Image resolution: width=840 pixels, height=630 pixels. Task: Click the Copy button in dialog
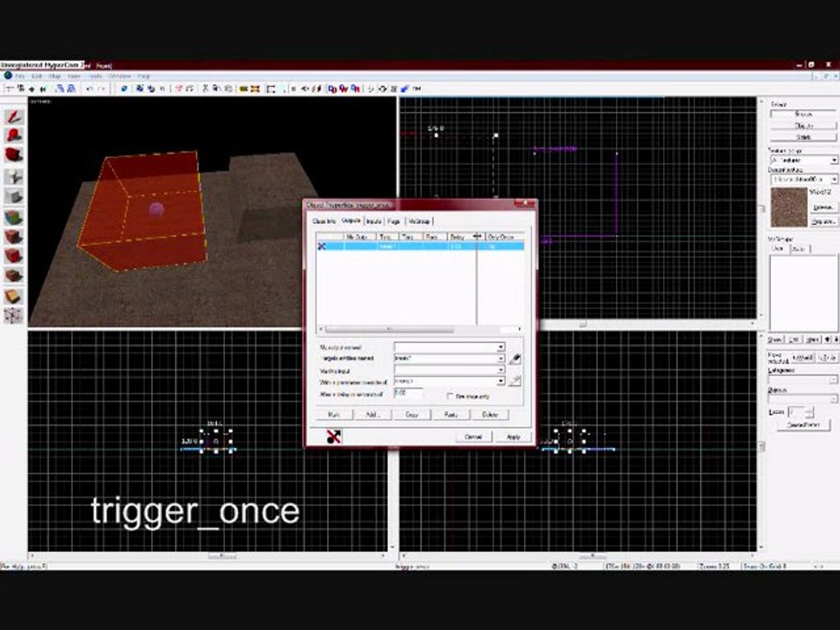411,415
